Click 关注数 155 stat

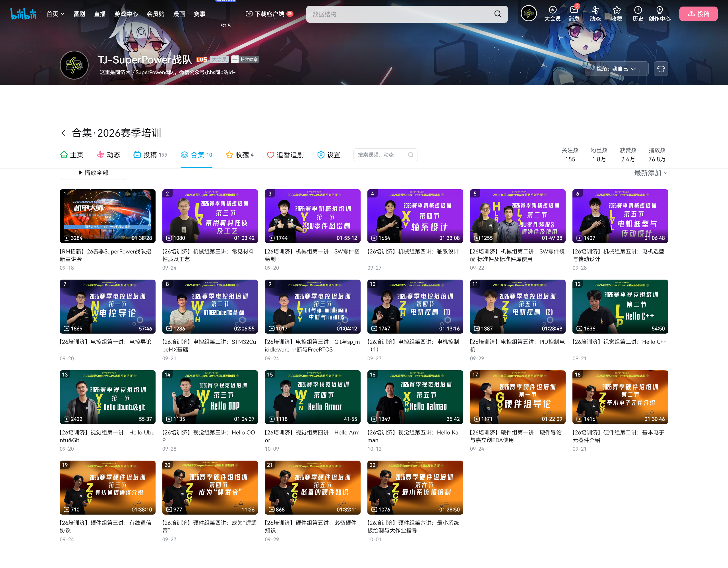[x=570, y=155]
